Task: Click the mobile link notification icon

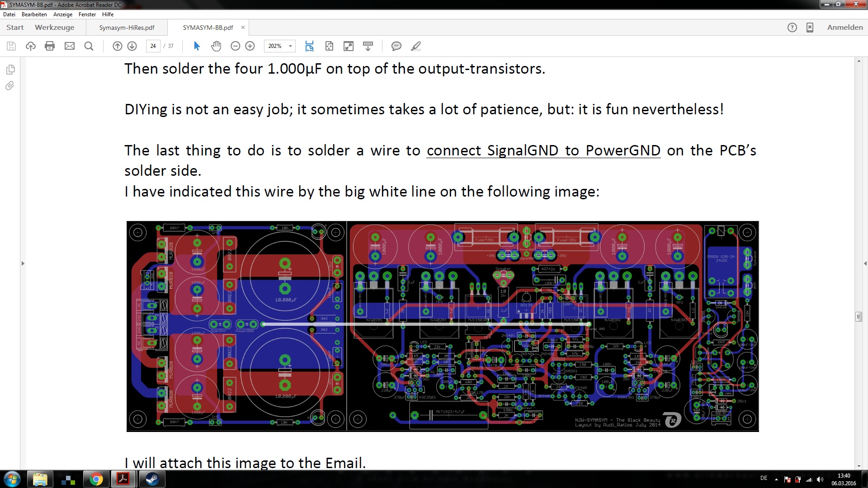Action: coord(810,28)
